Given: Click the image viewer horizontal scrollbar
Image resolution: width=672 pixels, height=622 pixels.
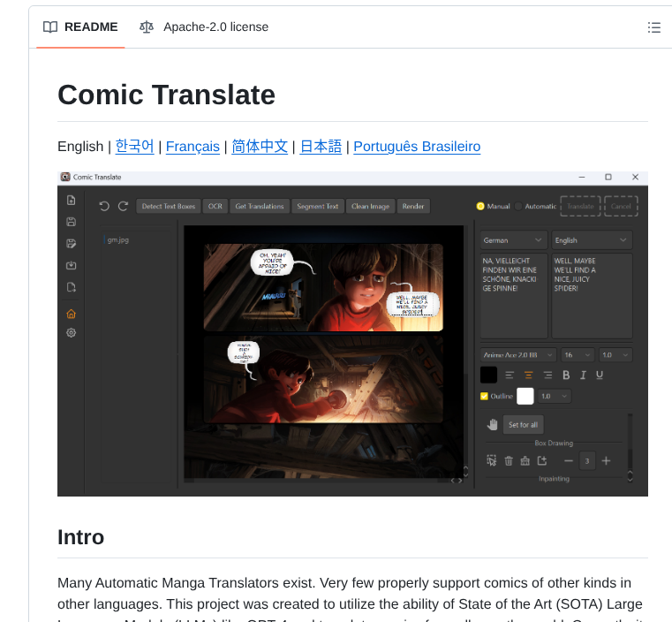Looking at the screenshot, I should 317,481.
